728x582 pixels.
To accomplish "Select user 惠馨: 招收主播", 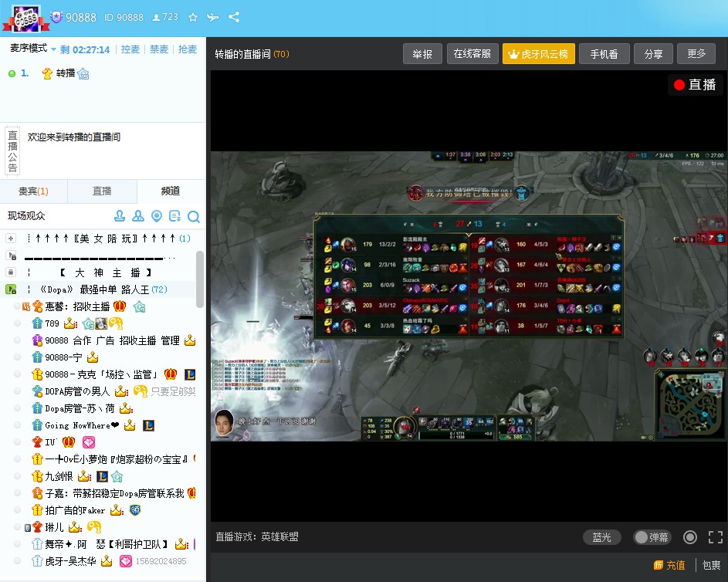I will [x=77, y=306].
